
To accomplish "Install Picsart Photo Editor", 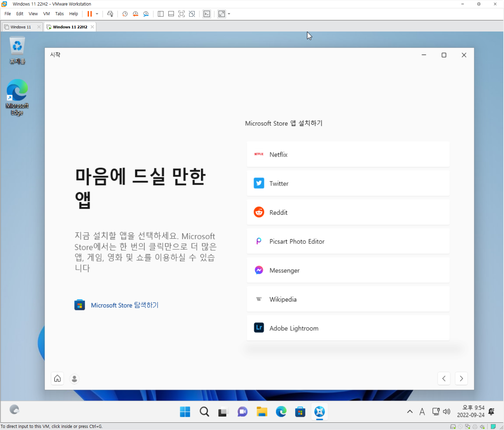I will [x=348, y=241].
